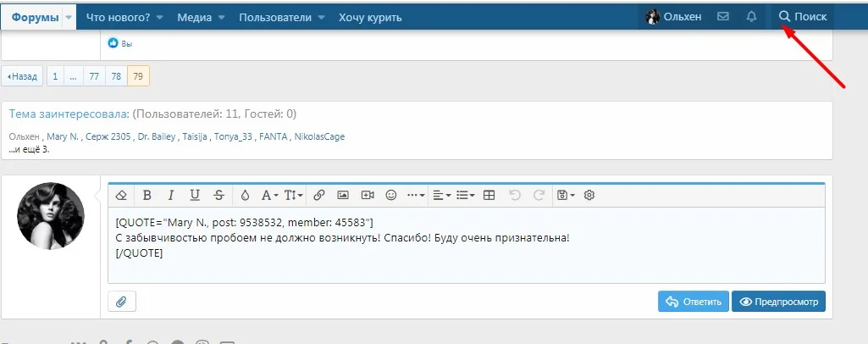The width and height of the screenshot is (868, 344).
Task: Open the font size dropdown
Action: point(293,195)
